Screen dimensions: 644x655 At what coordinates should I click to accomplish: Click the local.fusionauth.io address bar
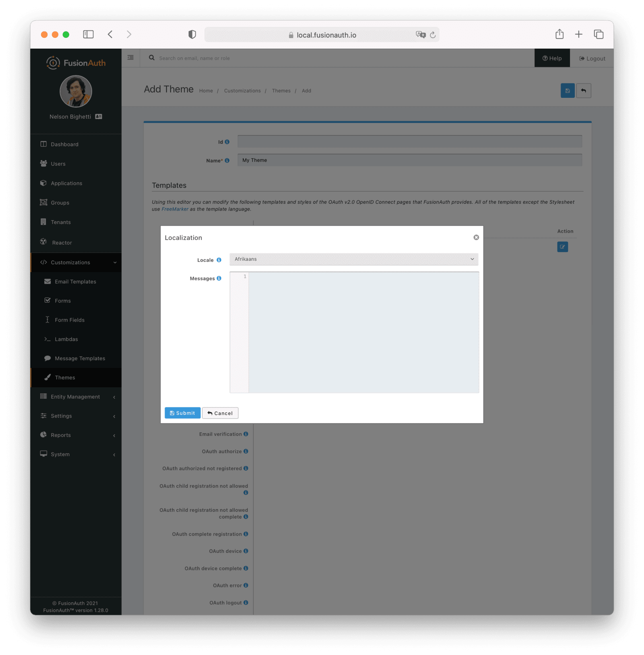322,35
